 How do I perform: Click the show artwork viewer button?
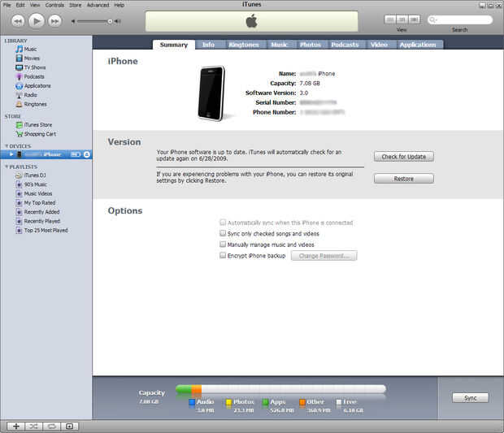69,427
